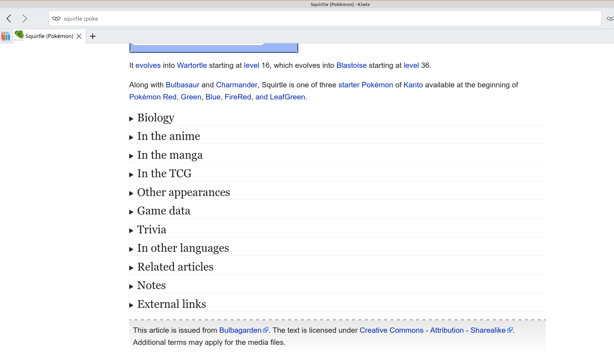This screenshot has height=364, width=614.
Task: Expand the In other languages section
Action: pos(183,248)
